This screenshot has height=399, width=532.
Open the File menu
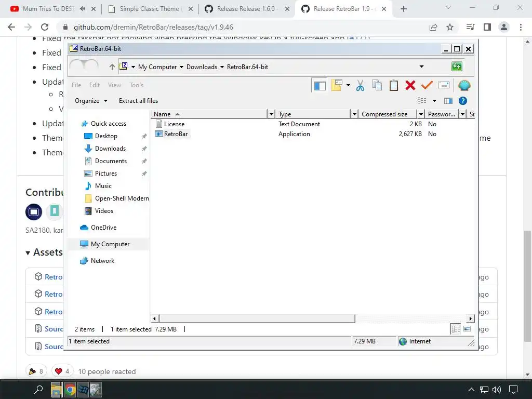pos(76,85)
